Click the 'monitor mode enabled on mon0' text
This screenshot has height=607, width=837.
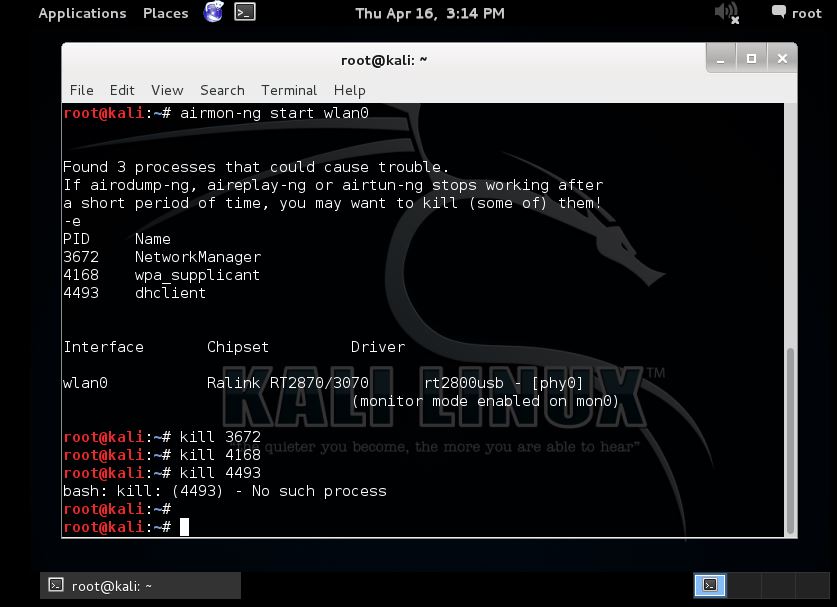pyautogui.click(x=485, y=401)
